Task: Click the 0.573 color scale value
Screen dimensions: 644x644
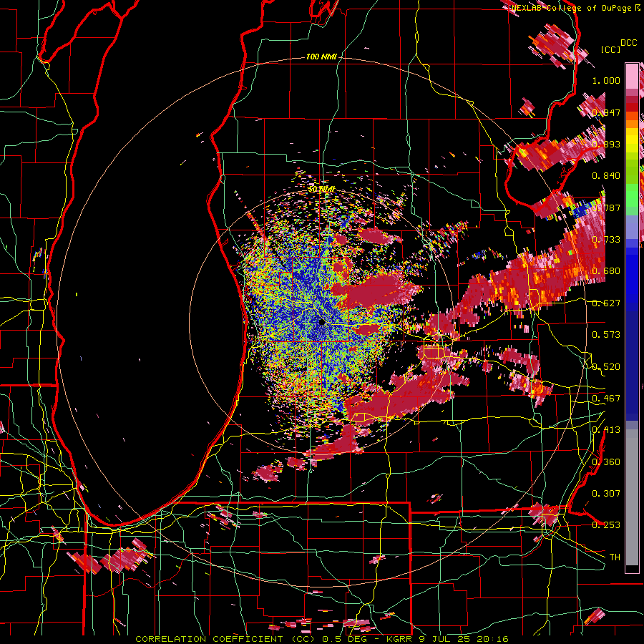Action: point(606,335)
